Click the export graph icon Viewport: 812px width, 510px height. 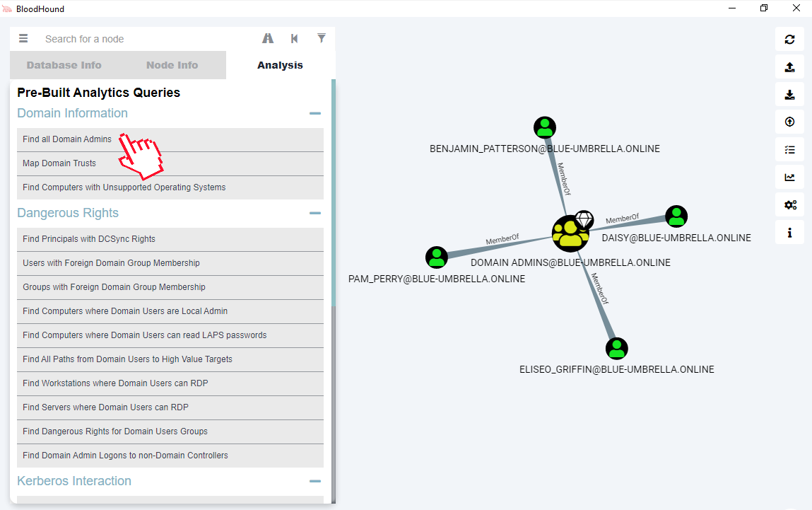789,67
